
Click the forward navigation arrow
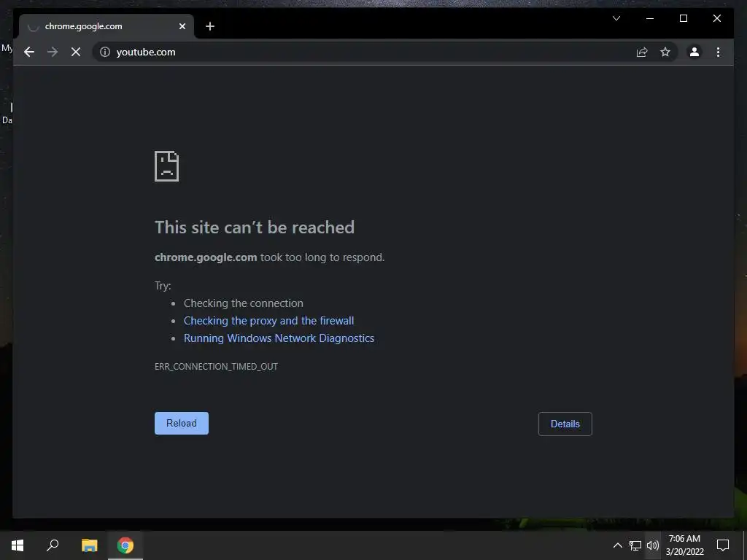(53, 52)
